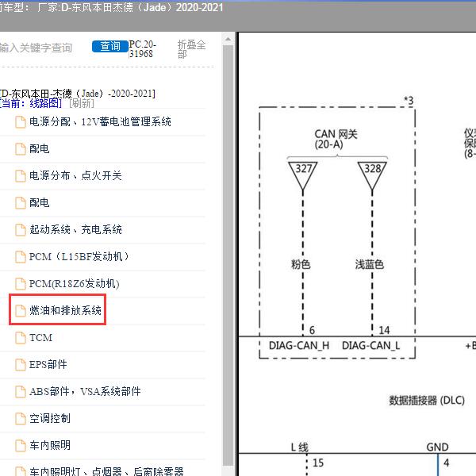This screenshot has width=476, height=476.
Task: Click connector triangle 327 in diagram
Action: click(303, 176)
